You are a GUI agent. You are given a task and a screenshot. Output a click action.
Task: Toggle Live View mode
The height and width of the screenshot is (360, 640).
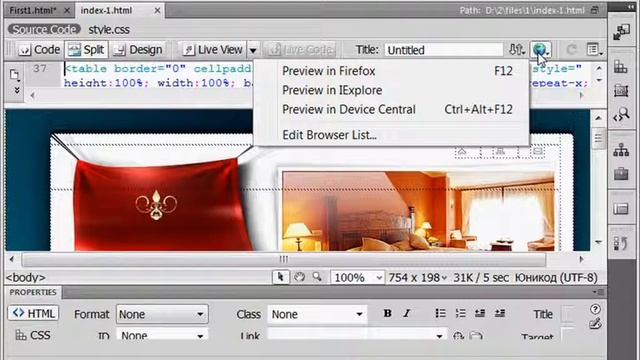click(212, 50)
